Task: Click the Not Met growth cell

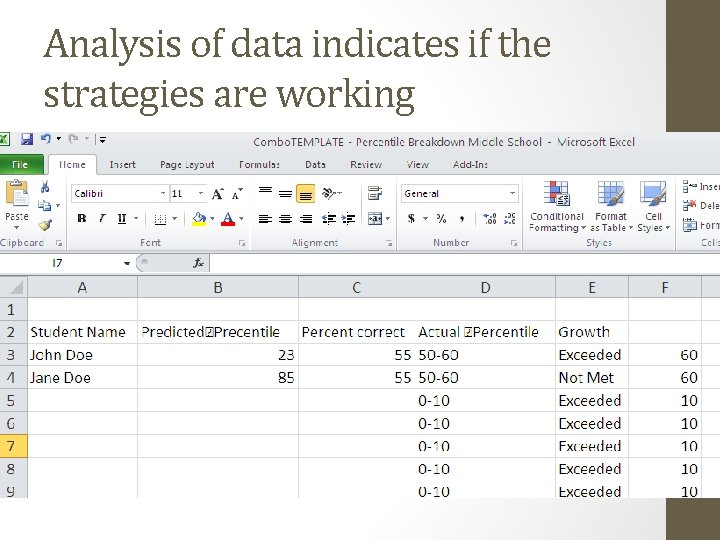Action: point(592,378)
